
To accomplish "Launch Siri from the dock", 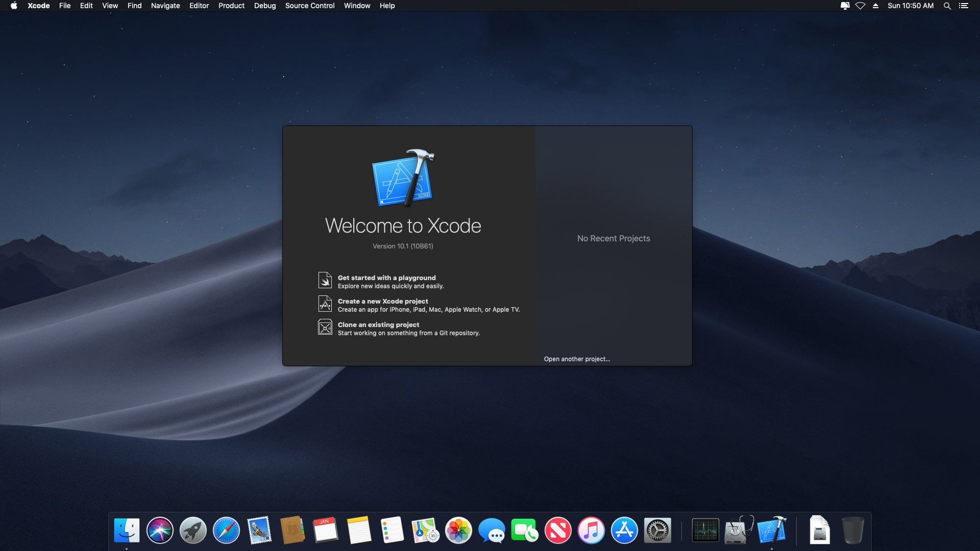I will (160, 531).
